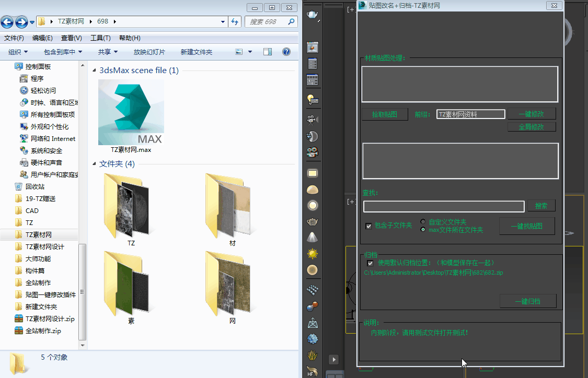Go back in the Explorer window
This screenshot has height=378, width=588.
coord(7,22)
